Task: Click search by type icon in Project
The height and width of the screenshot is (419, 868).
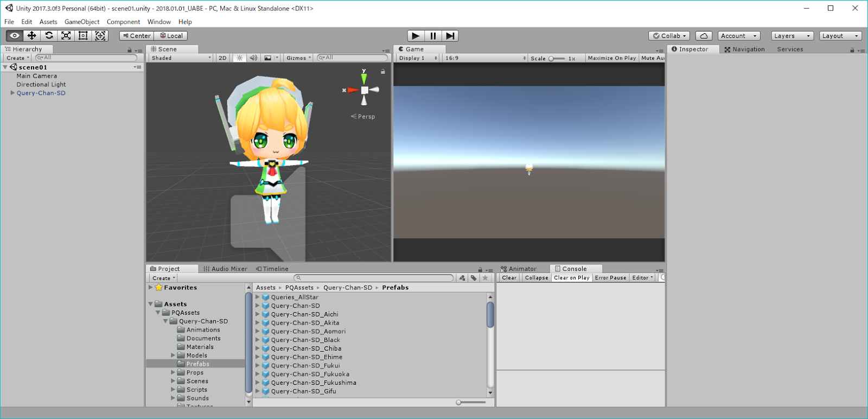Action: 462,278
